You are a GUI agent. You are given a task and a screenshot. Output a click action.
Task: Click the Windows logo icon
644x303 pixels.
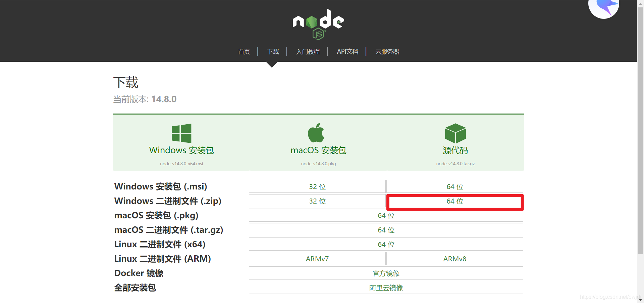point(181,133)
